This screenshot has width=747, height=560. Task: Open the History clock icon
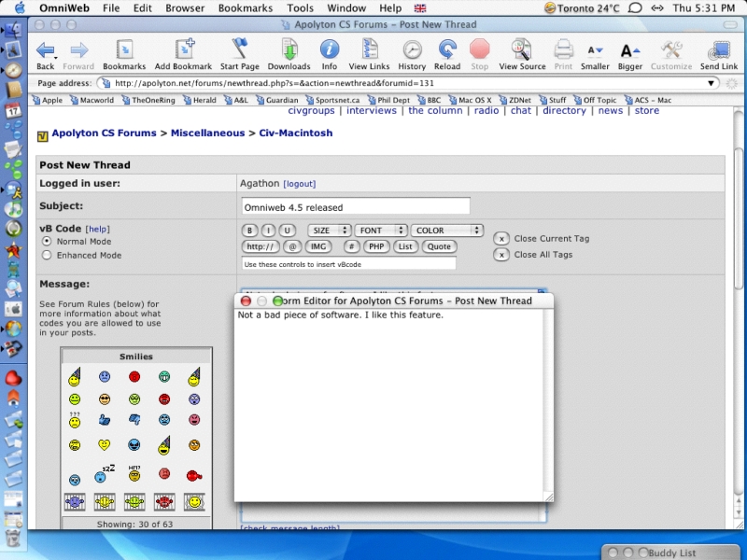[412, 51]
